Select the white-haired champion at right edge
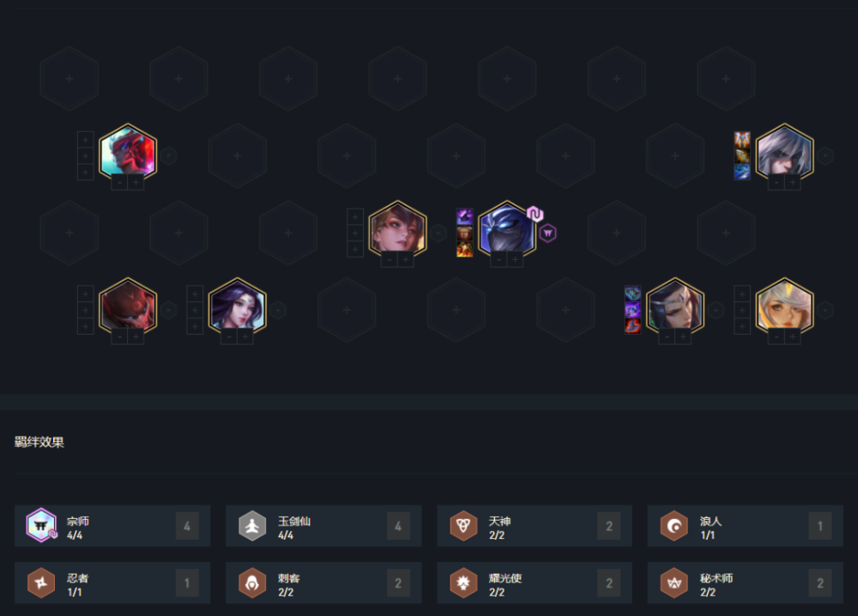Screen dimensions: 858x616 click(785, 153)
